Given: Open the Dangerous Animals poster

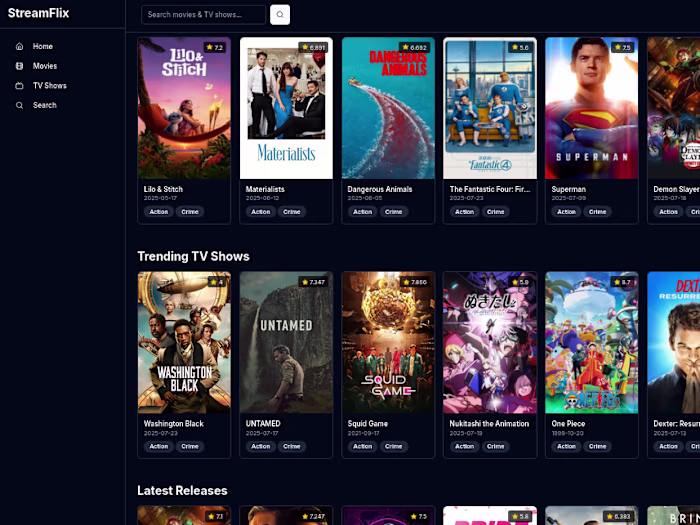Looking at the screenshot, I should (x=388, y=108).
